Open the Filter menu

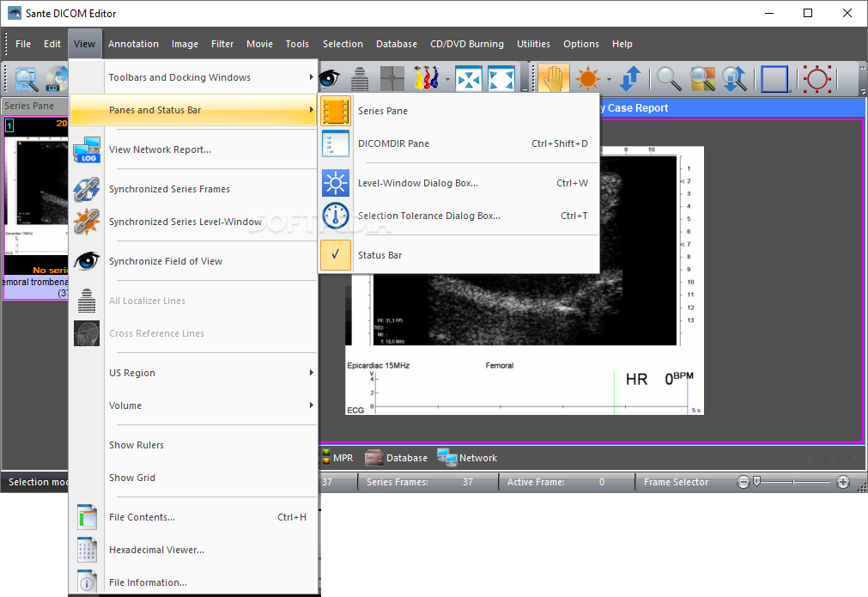tap(222, 44)
